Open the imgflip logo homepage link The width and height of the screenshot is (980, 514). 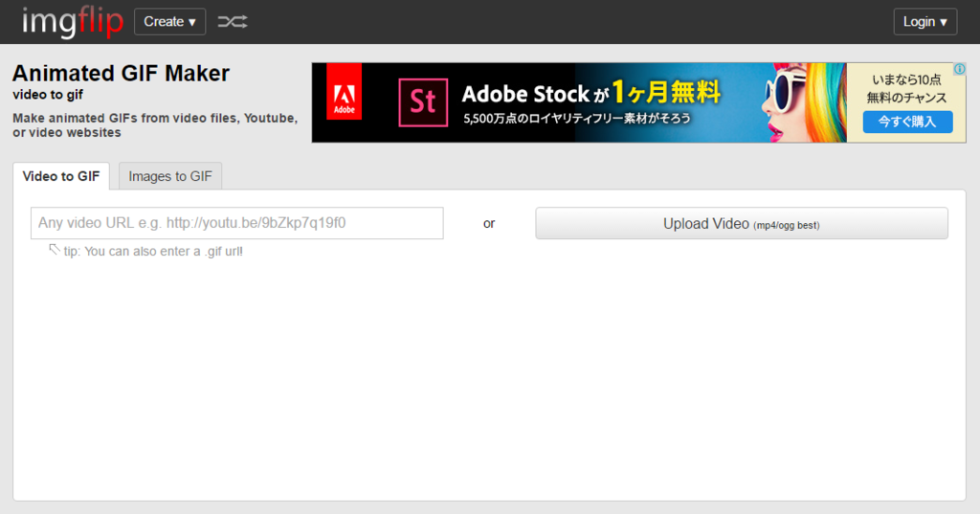(73, 22)
